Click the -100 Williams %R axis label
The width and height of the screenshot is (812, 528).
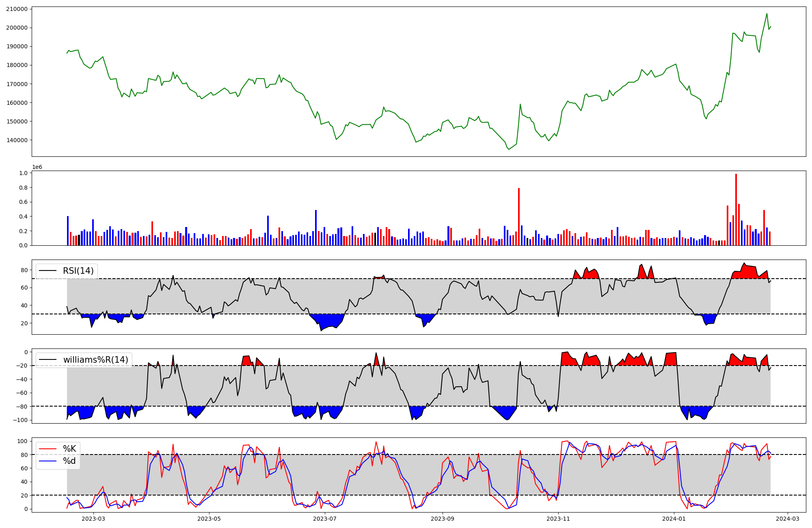[20, 420]
